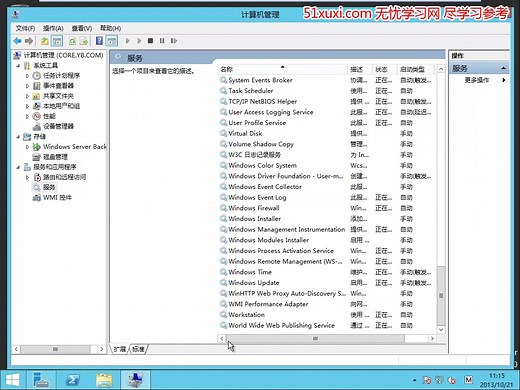Screen dimensions: 520x390
Task: Open the 操作(A) menu
Action: pyautogui.click(x=53, y=28)
